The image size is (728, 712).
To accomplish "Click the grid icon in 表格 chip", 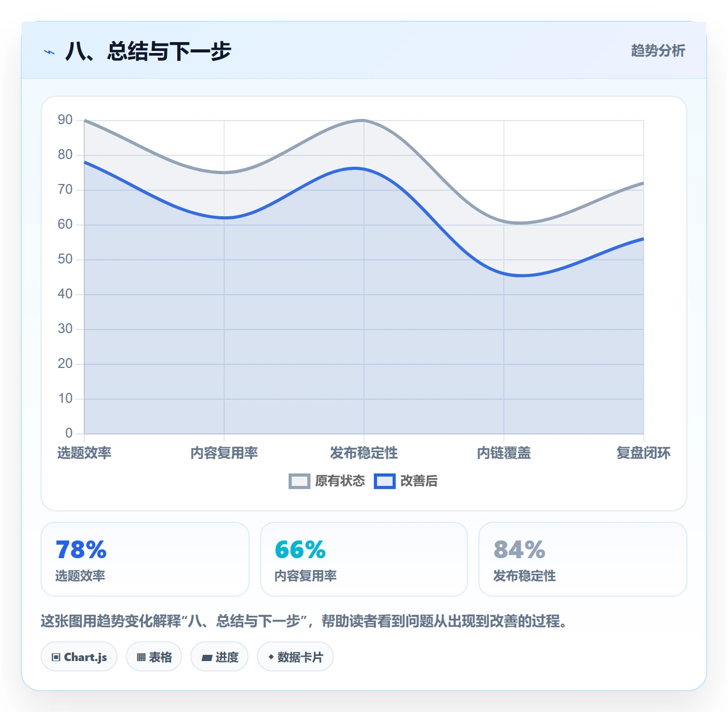I will point(141,657).
